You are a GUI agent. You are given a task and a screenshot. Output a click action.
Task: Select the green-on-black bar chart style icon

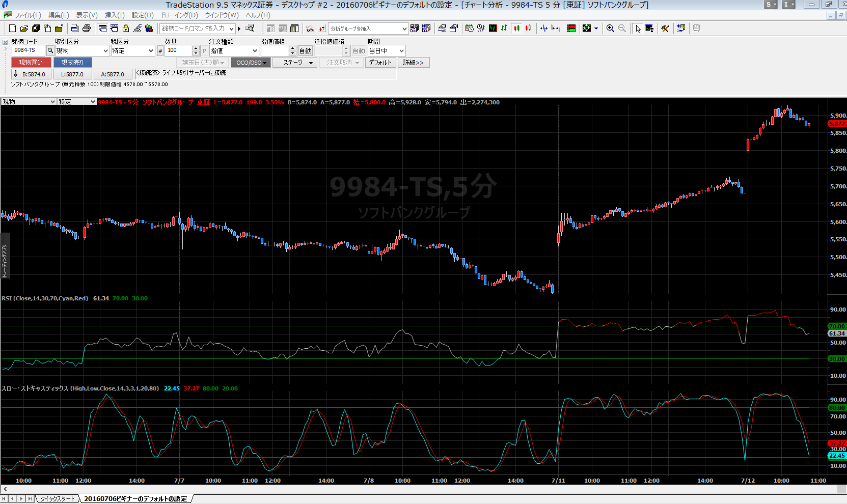click(493, 29)
